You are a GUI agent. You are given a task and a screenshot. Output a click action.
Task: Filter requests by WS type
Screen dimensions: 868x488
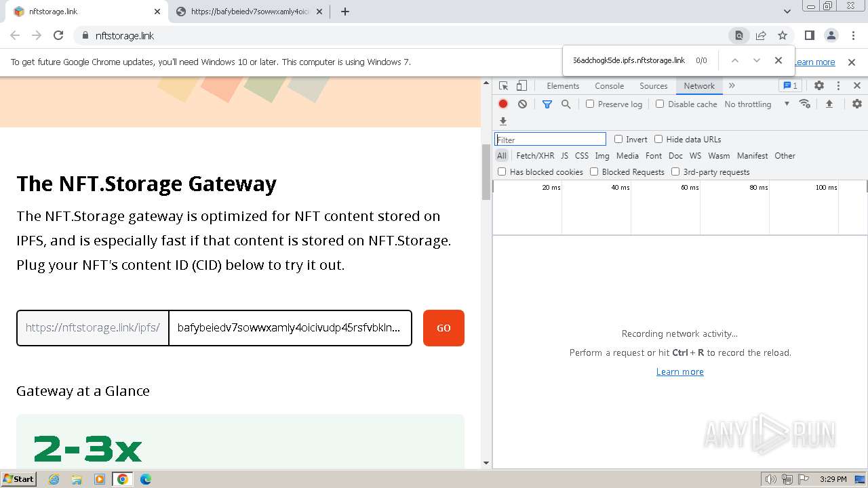pos(695,156)
